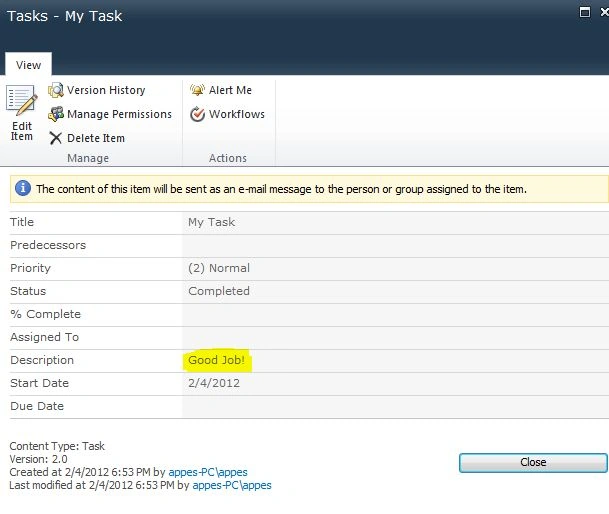This screenshot has height=514, width=609.
Task: Click the 'Title' field label
Action: 22,222
